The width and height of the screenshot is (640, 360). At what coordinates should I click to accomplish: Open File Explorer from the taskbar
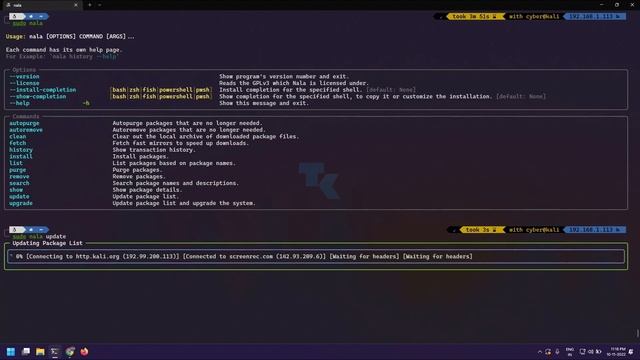(x=40, y=351)
